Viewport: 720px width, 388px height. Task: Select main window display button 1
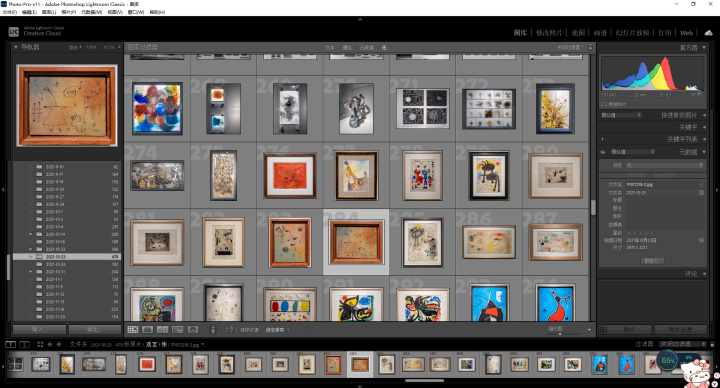(x=11, y=344)
